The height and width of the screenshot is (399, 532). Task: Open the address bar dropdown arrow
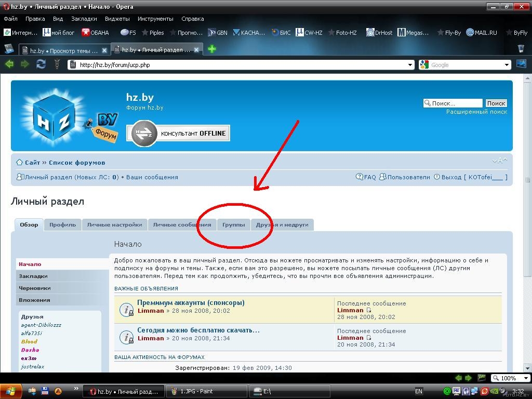[410, 65]
